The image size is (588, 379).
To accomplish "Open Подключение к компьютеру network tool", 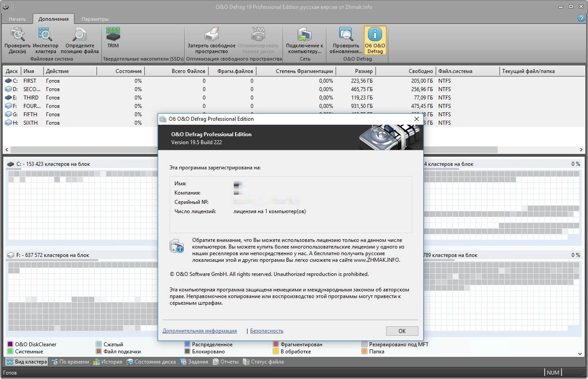I will tap(304, 34).
